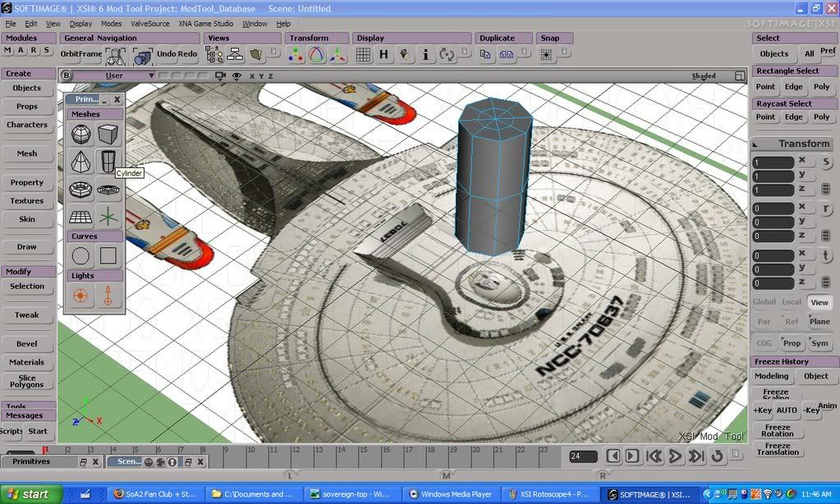Open the Modes menu
This screenshot has width=840, height=504.
tap(111, 24)
